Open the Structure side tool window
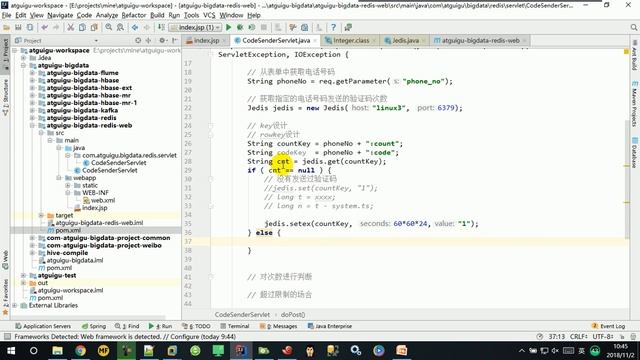The height and width of the screenshot is (360, 640). point(5,97)
